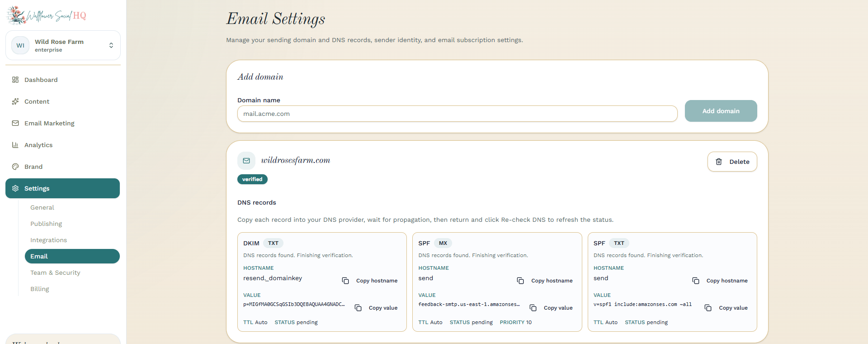Click the Content sparkle icon
The width and height of the screenshot is (868, 344).
click(15, 101)
